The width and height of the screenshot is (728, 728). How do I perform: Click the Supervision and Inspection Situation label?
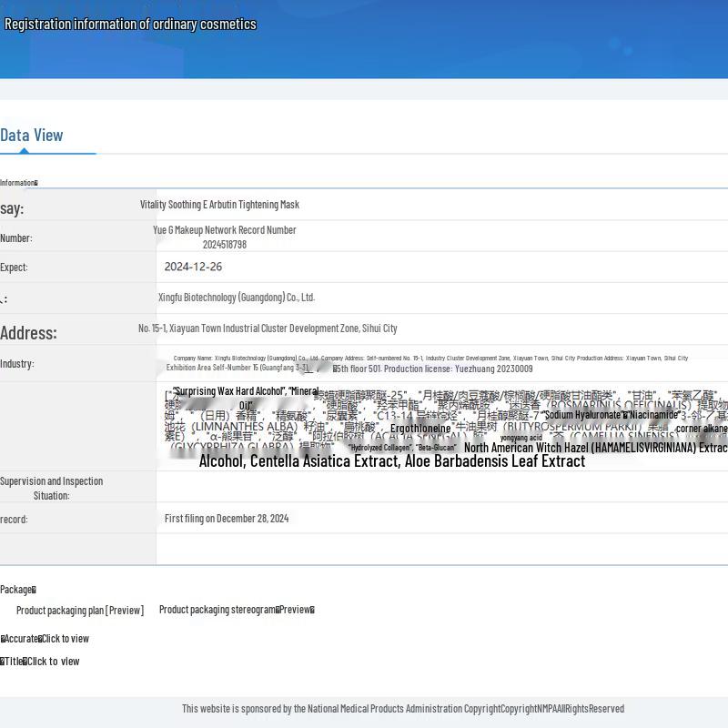coord(51,488)
